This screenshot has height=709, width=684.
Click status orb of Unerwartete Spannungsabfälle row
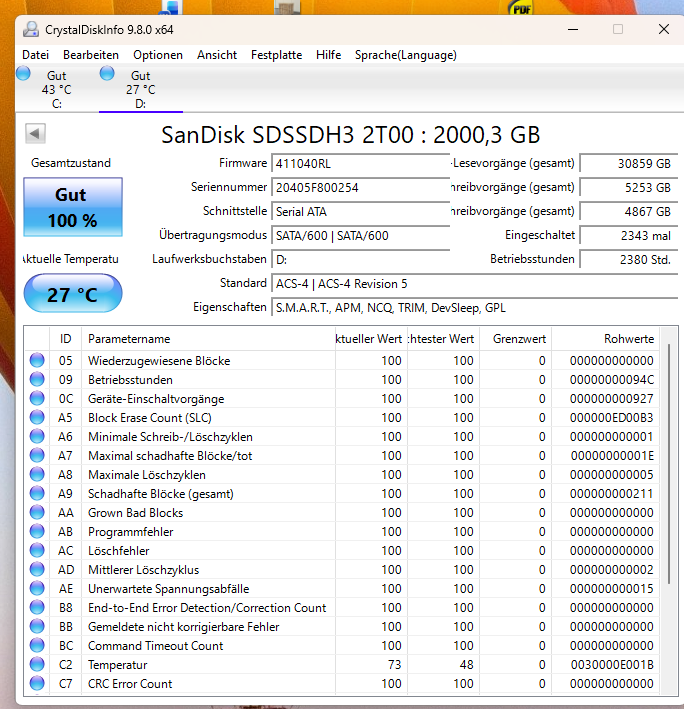37,588
